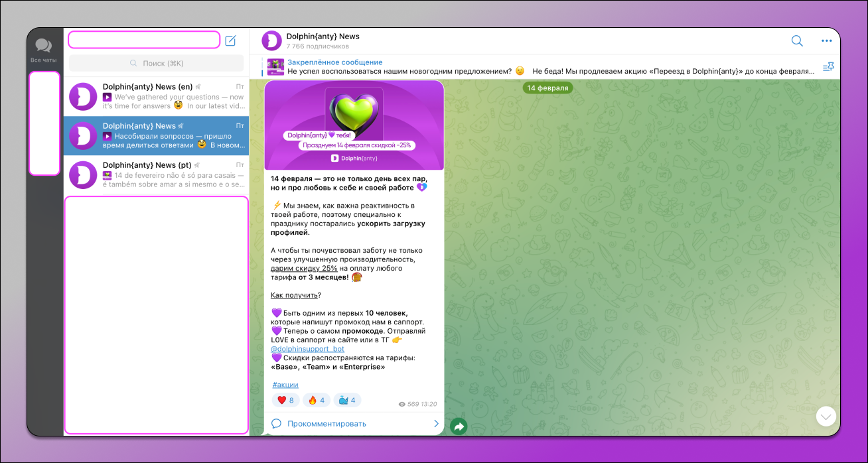Viewport: 868px width, 463px height.
Task: Click the Поиск (⌘K) search field
Action: [x=156, y=62]
